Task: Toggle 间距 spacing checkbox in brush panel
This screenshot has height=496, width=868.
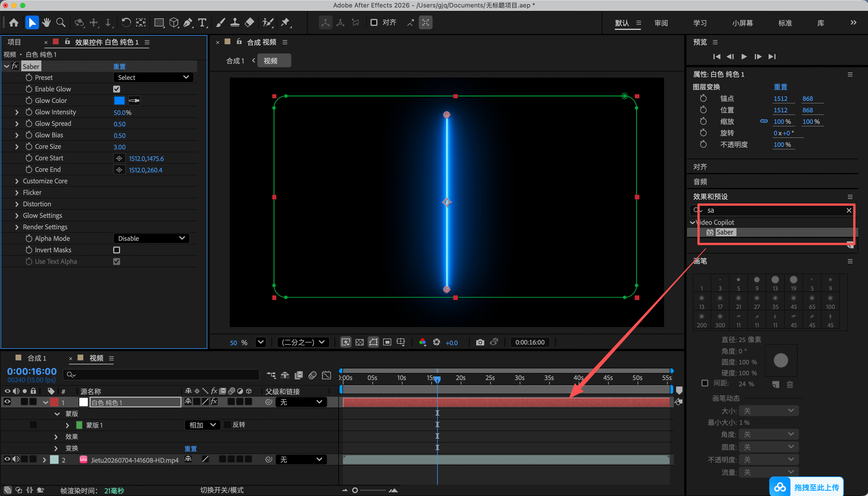Action: (x=705, y=383)
